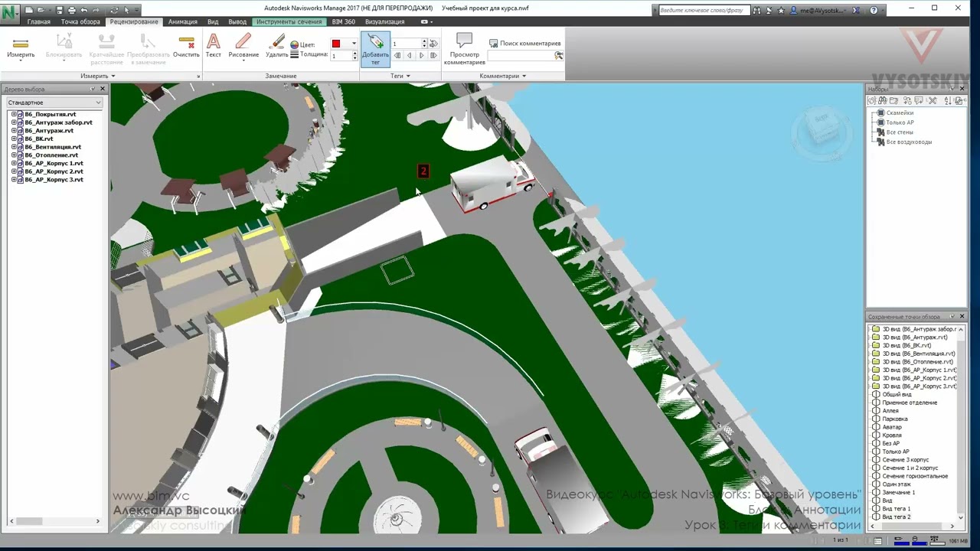Click the Добавить тег add tag tool

coord(375,49)
